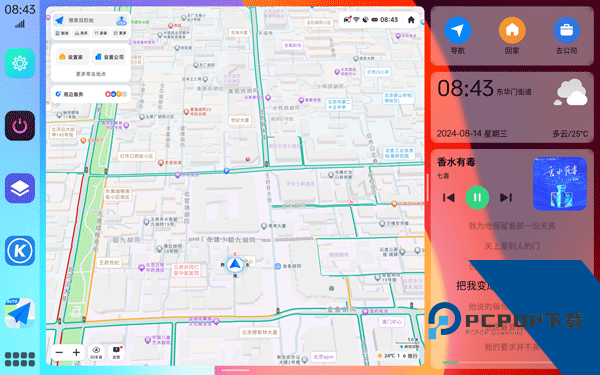
Task: Open the Settings gear app in sidebar
Action: 20,63
